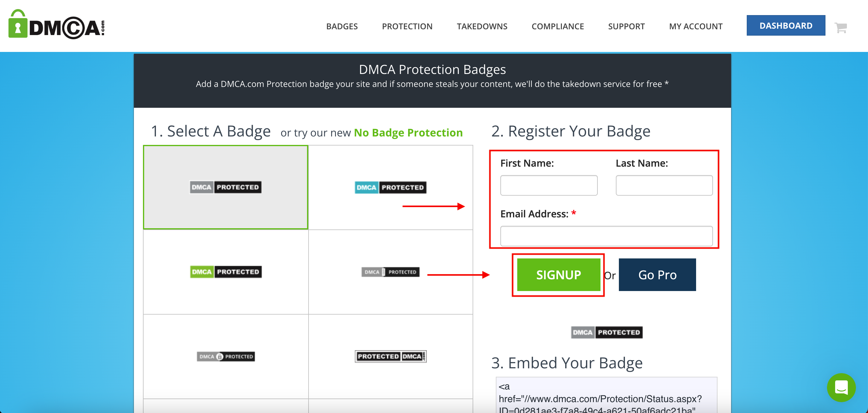The width and height of the screenshot is (868, 413).
Task: Click the badge preview above Embed section
Action: [607, 332]
